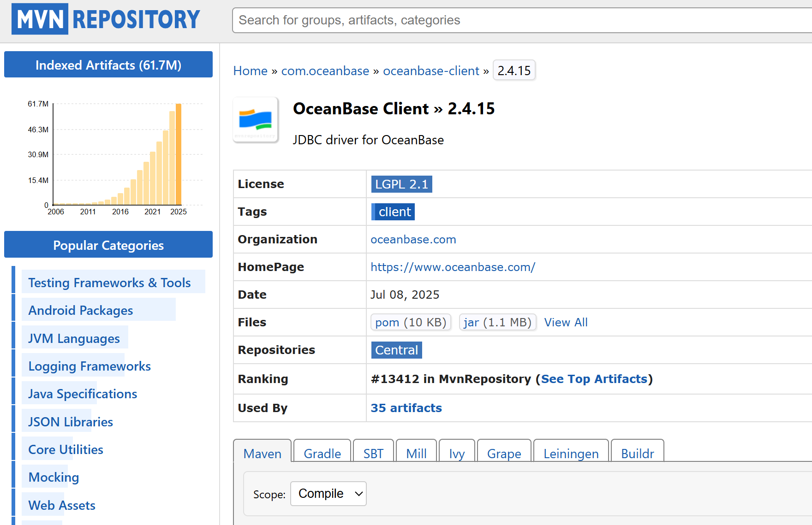This screenshot has height=525, width=812.
Task: Open oceanbase-client breadcrumb link
Action: [x=431, y=71]
